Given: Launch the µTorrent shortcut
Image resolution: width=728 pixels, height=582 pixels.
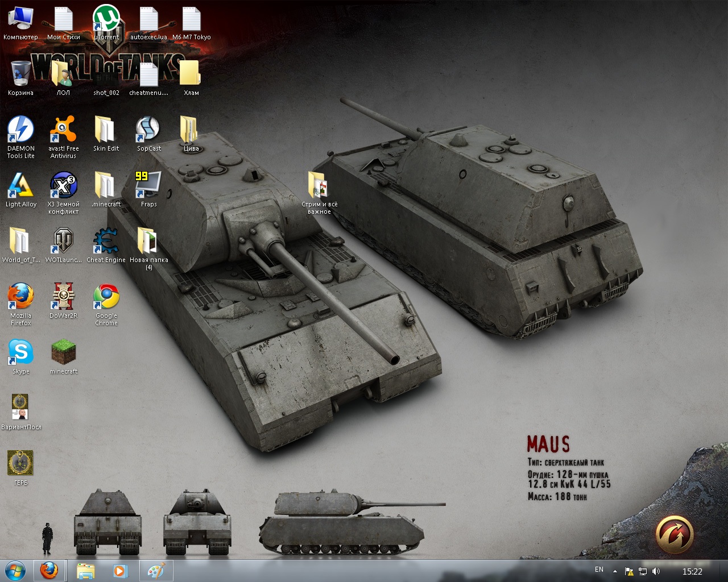Looking at the screenshot, I should click(x=106, y=24).
